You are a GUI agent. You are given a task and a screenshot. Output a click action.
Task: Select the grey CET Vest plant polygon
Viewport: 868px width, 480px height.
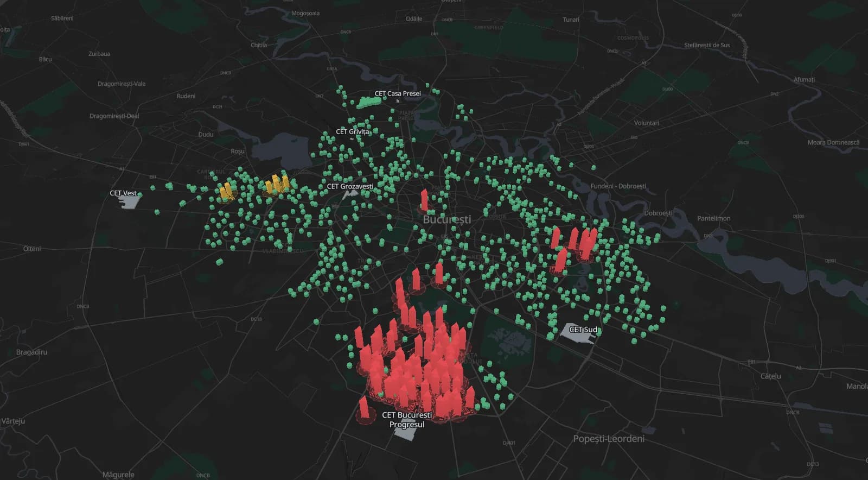point(130,201)
